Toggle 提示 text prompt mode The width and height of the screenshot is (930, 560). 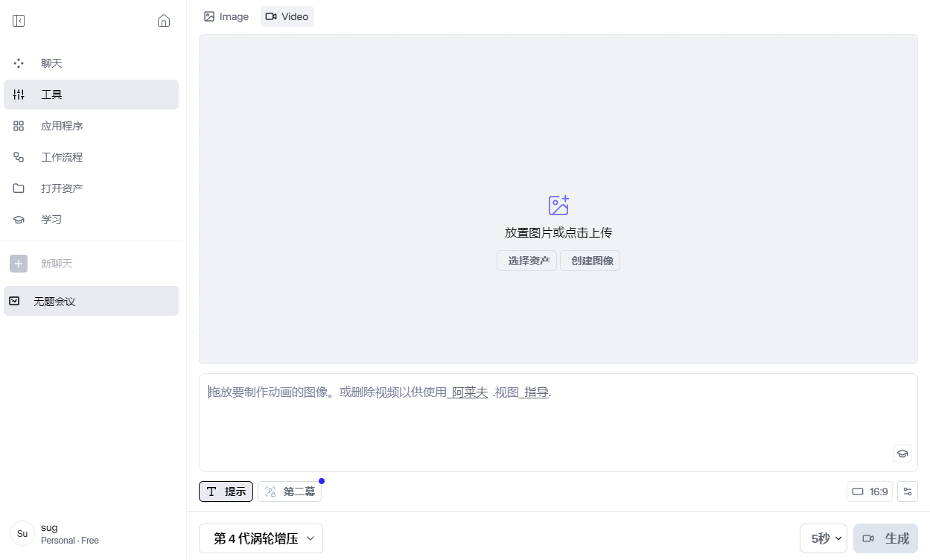[226, 491]
